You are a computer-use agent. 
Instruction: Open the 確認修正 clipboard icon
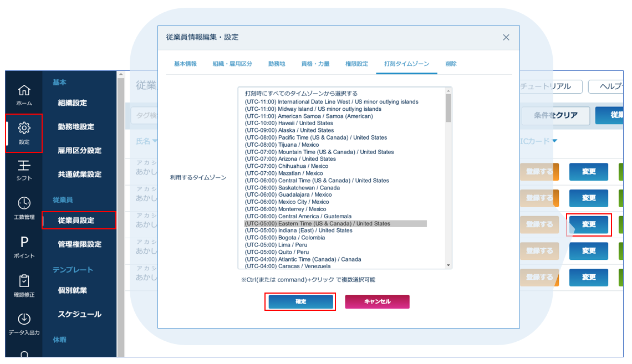tap(24, 285)
